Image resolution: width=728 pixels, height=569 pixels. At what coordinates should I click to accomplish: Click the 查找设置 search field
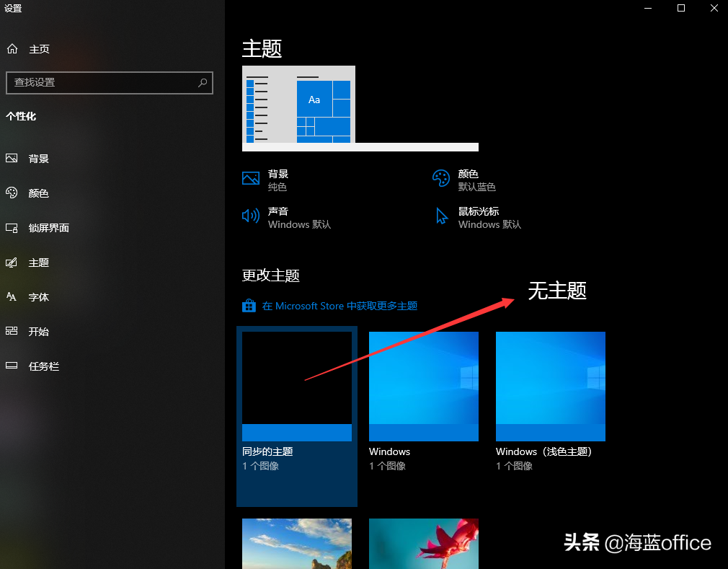109,83
